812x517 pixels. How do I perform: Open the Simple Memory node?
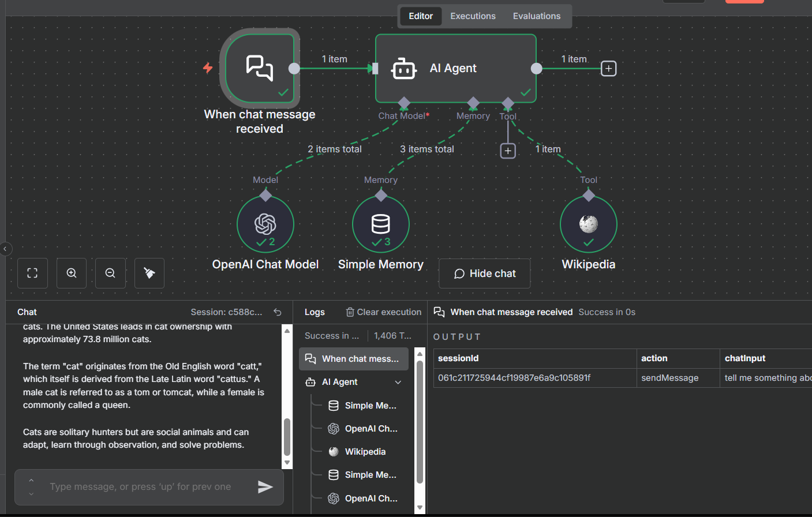click(x=380, y=224)
